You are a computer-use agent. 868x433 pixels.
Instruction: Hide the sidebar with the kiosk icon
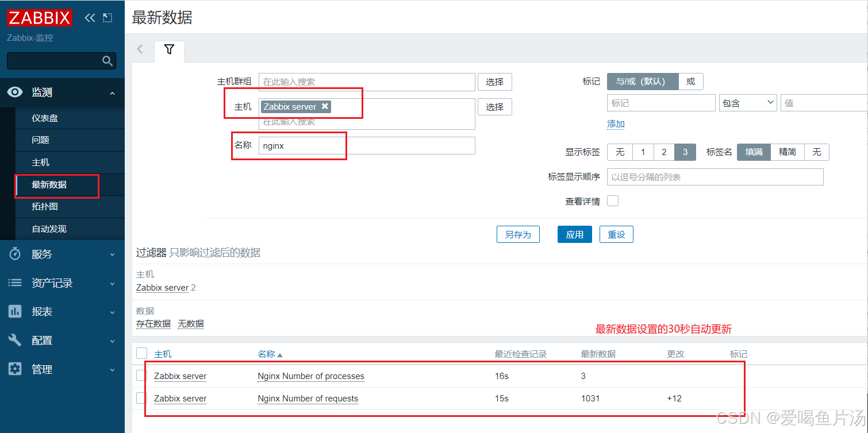click(107, 18)
